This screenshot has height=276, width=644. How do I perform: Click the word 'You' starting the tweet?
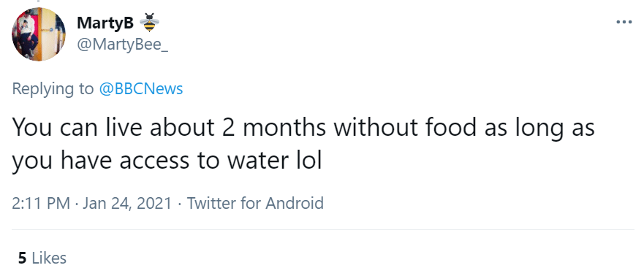pos(32,127)
